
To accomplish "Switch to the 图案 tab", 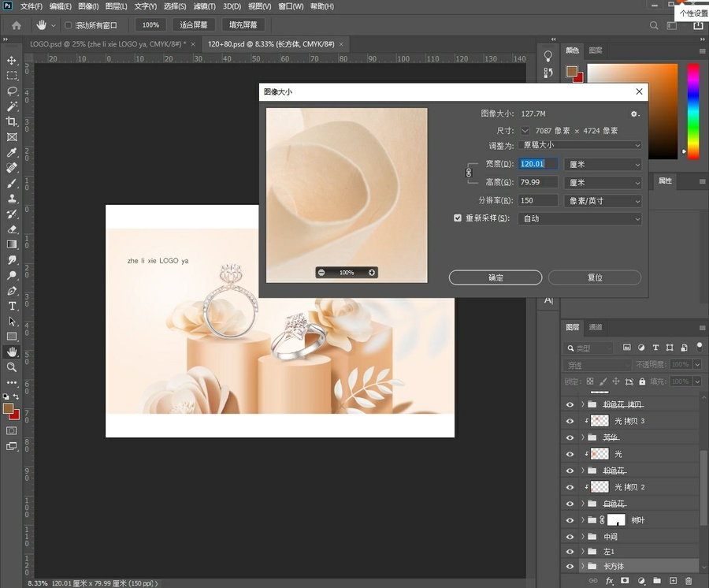I will (595, 50).
